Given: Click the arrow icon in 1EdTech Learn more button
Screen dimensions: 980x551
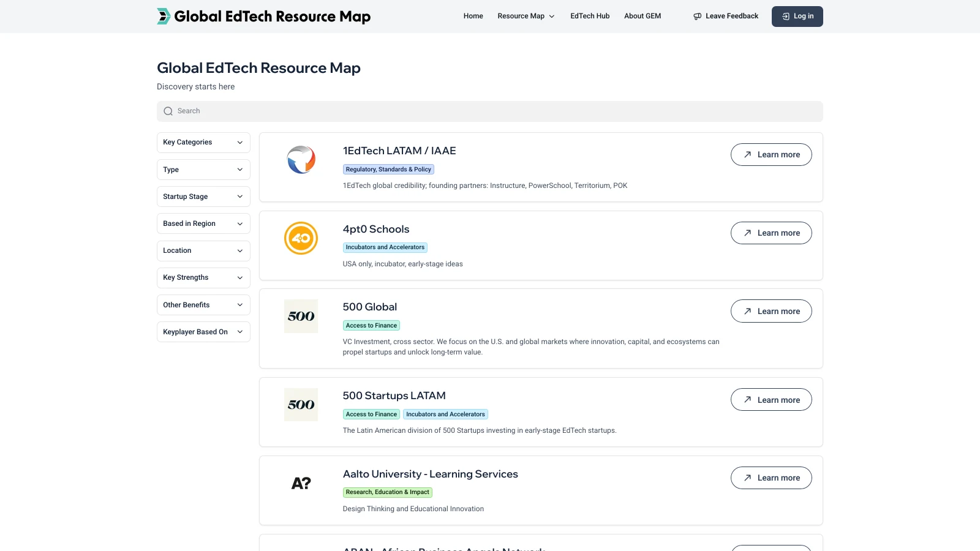Looking at the screenshot, I should [747, 154].
